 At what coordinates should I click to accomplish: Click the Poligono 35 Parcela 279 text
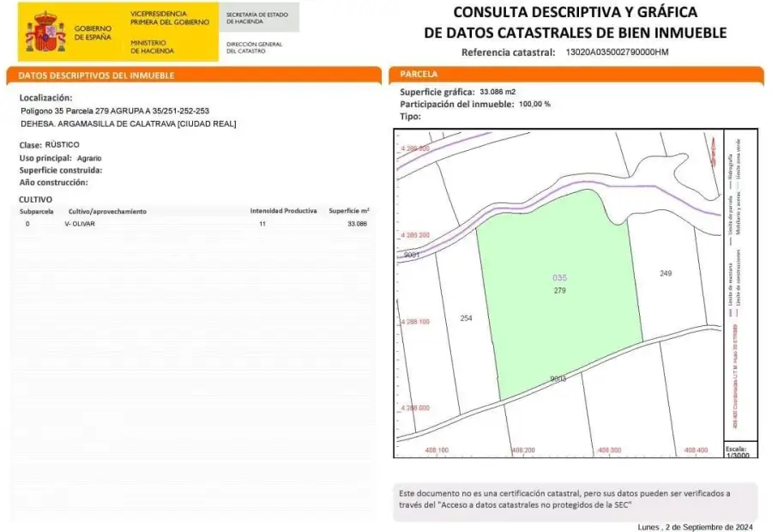[115, 111]
